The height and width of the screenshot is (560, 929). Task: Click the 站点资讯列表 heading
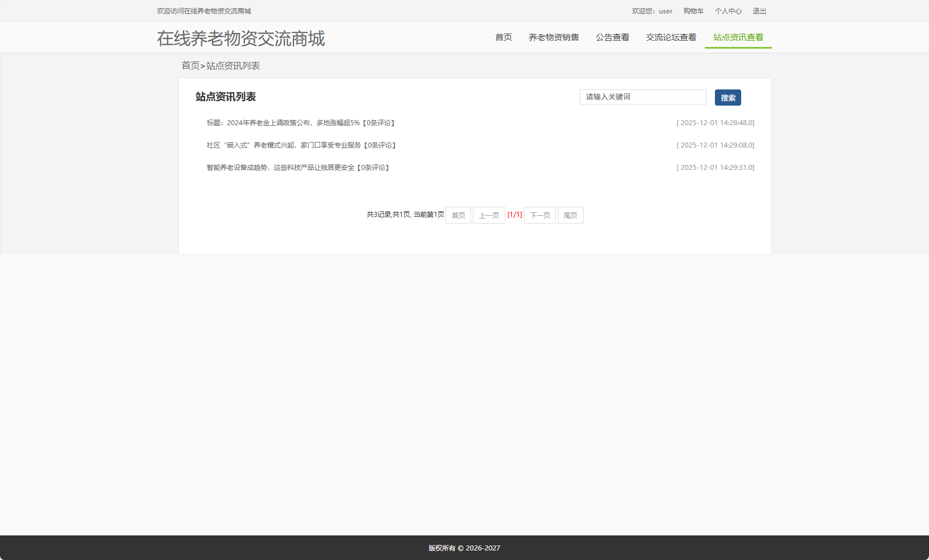[226, 97]
